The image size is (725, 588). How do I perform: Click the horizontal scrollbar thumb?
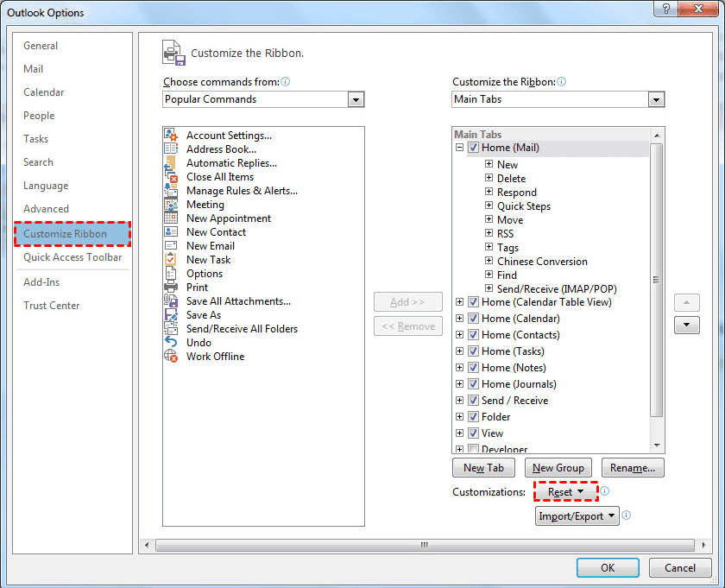pyautogui.click(x=425, y=545)
